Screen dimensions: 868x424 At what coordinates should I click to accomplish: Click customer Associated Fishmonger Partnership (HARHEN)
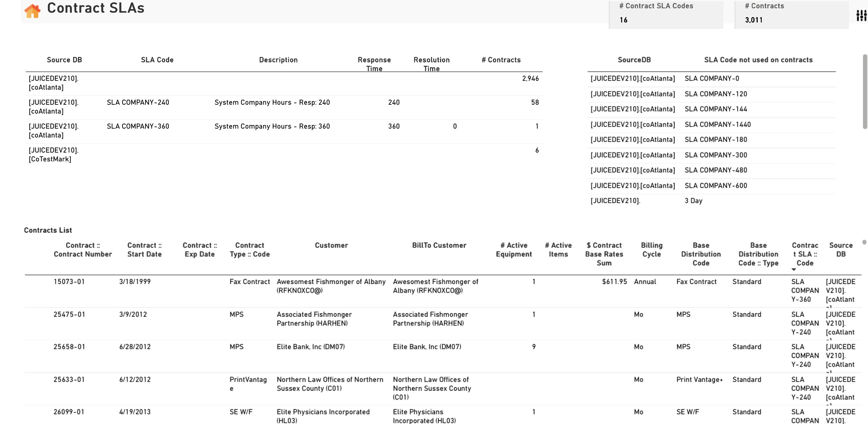click(314, 319)
